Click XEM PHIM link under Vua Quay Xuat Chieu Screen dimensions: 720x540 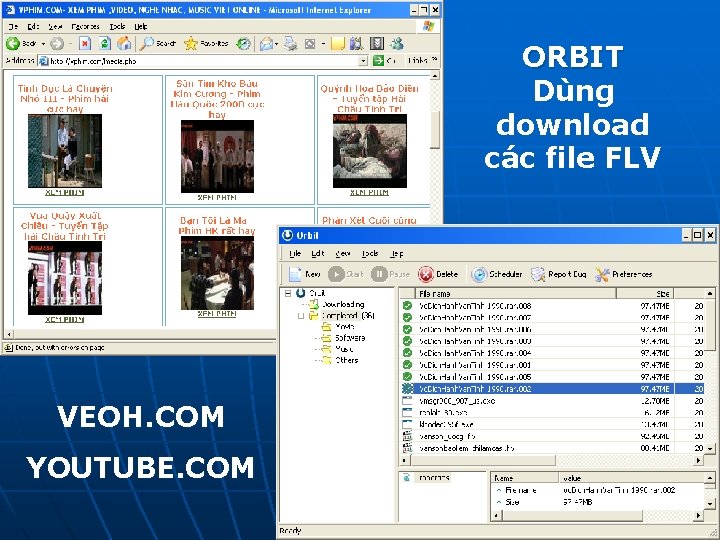coord(64,320)
